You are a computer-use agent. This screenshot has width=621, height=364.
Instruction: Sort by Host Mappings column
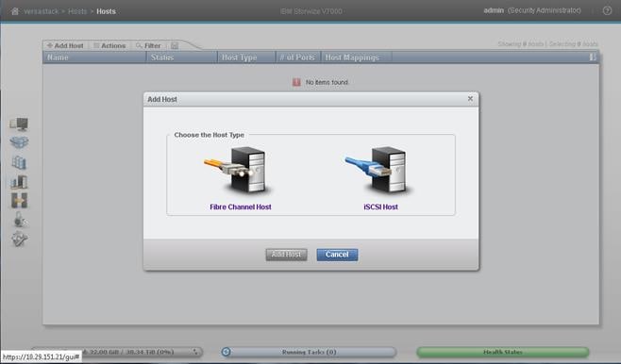click(357, 58)
